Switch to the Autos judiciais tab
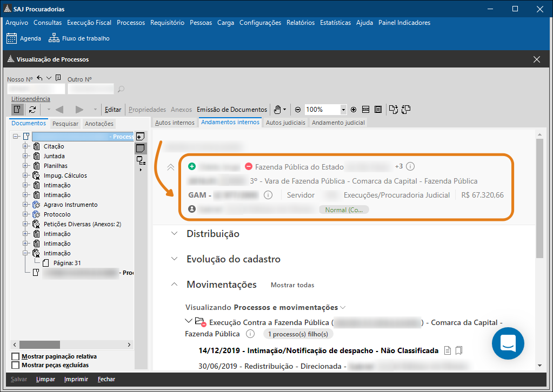553x392 pixels. [x=285, y=123]
